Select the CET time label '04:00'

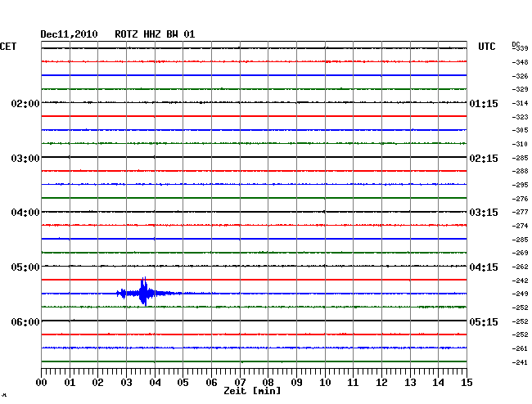click(x=25, y=213)
